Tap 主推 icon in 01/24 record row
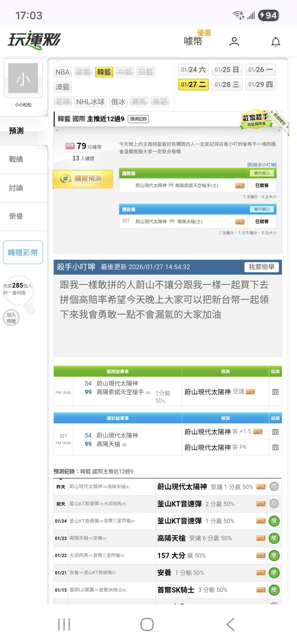Viewport: 297px width, 644px height. (x=261, y=521)
